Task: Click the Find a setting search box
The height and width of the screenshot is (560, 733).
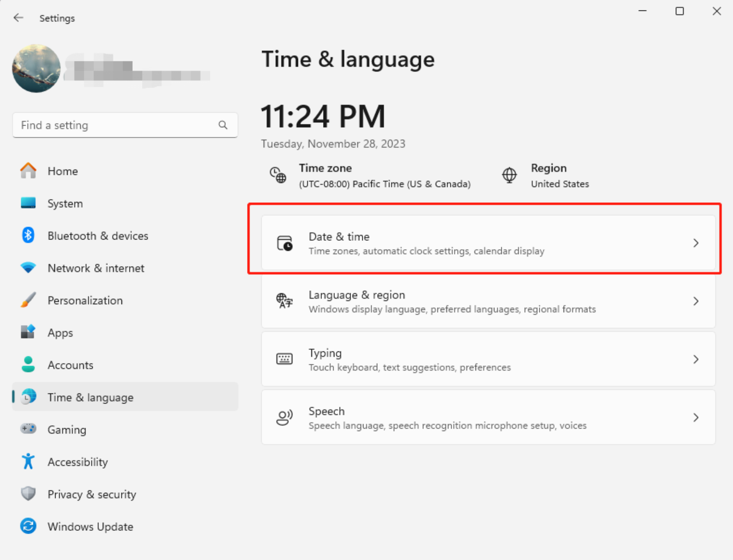Action: click(125, 125)
